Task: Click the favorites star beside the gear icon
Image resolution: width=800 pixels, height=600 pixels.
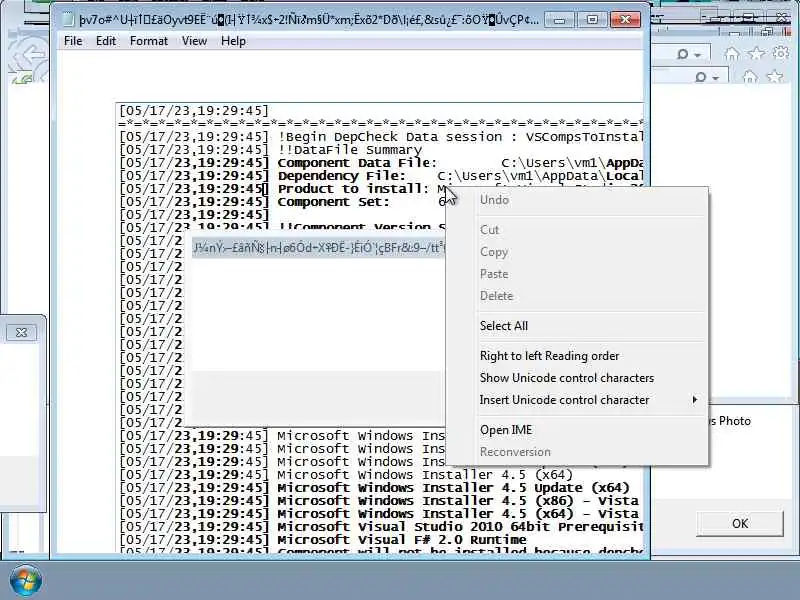Action: pyautogui.click(x=756, y=53)
